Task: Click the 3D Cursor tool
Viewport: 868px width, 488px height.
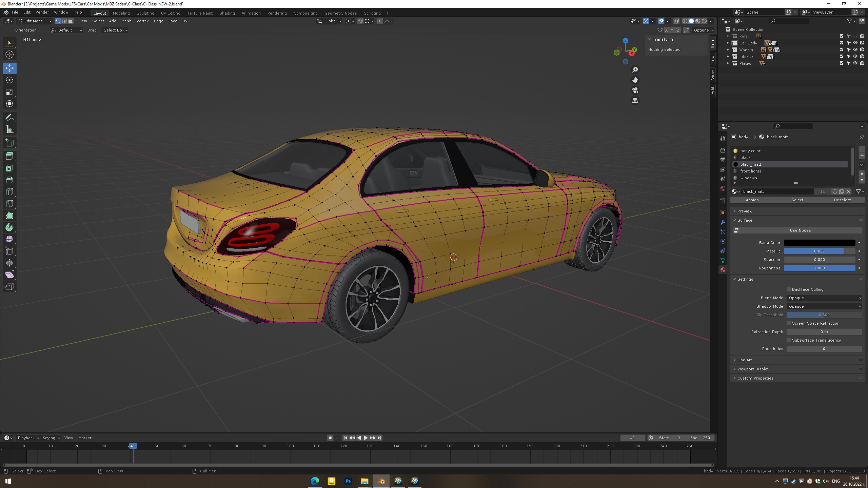Action: click(x=9, y=55)
